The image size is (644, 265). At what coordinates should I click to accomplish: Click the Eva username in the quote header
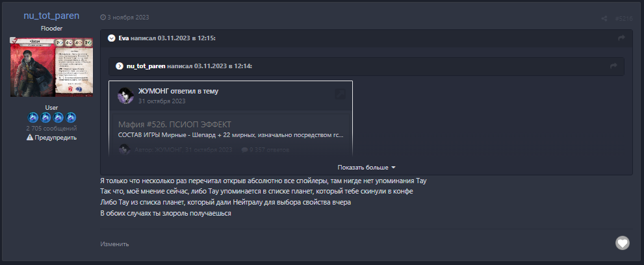tap(123, 38)
